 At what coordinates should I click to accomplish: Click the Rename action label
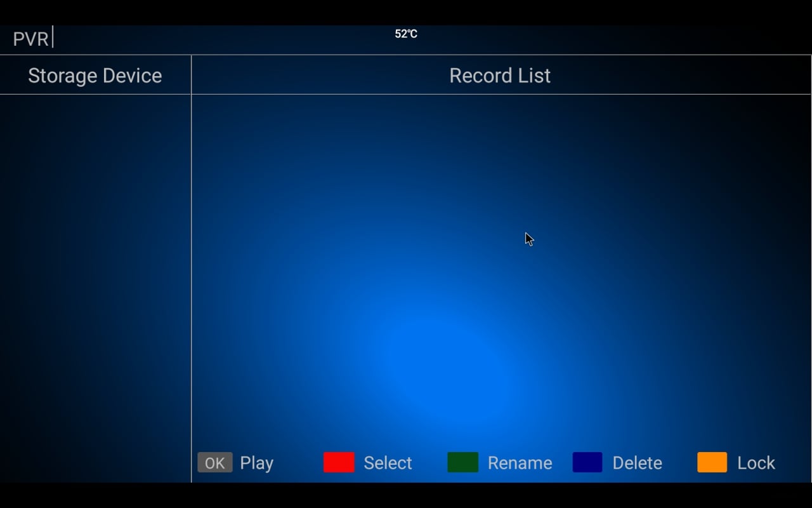click(x=520, y=463)
